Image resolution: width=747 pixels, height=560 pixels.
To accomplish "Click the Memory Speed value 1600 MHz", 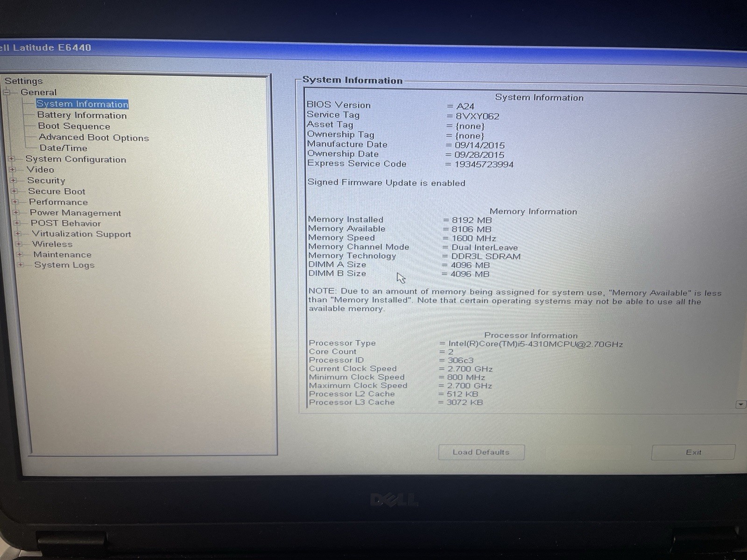I will [x=474, y=238].
